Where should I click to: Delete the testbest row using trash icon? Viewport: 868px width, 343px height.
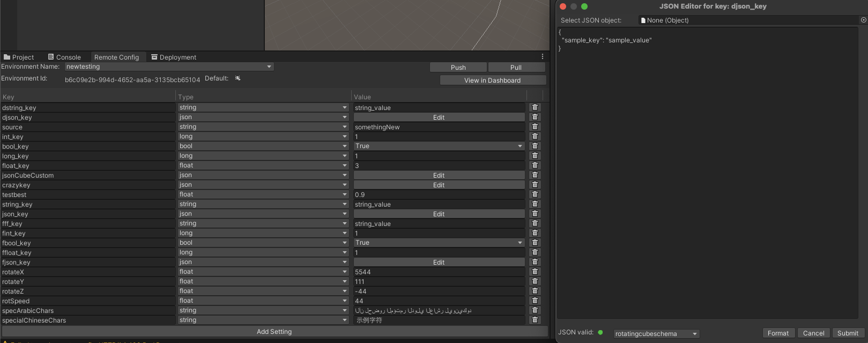pos(535,194)
